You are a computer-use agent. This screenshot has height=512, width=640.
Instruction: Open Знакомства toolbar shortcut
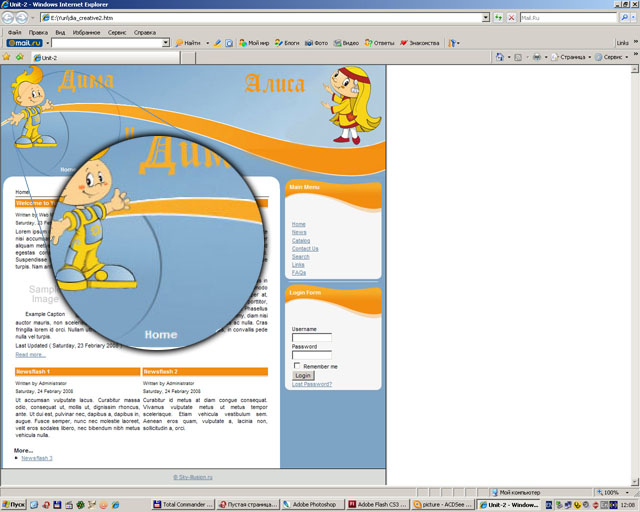(420, 43)
